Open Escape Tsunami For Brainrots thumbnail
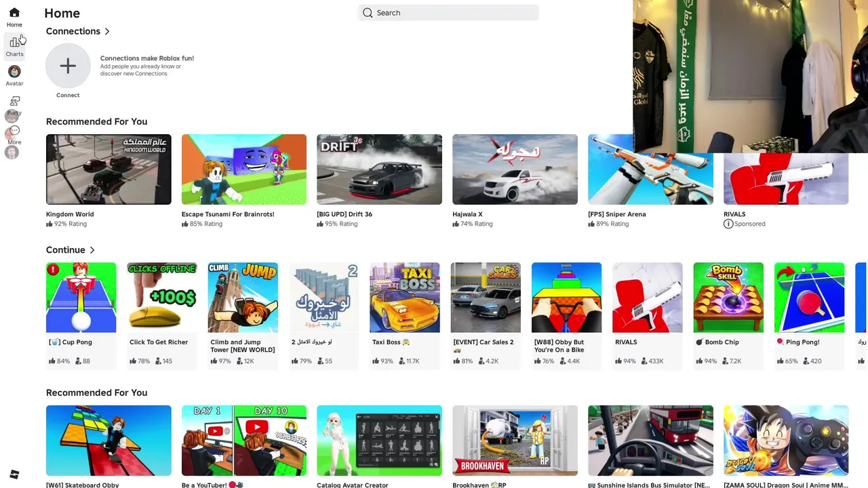The height and width of the screenshot is (488, 868). (244, 169)
